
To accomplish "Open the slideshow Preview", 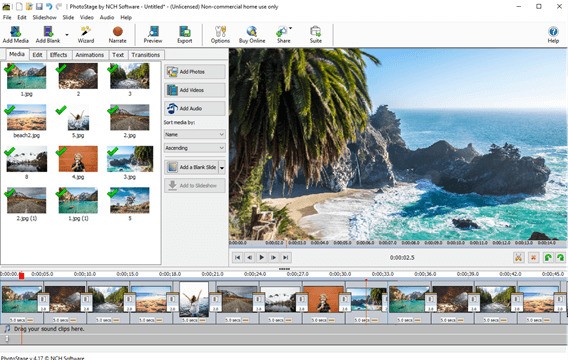I will [153, 35].
